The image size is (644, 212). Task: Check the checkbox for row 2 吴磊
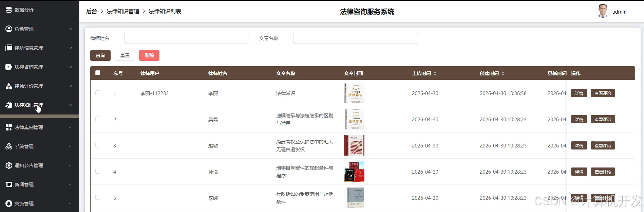(x=98, y=119)
